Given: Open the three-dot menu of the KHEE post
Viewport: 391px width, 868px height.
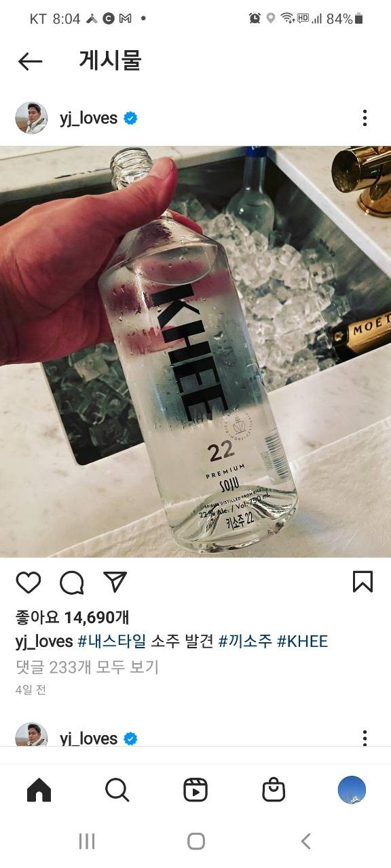Looking at the screenshot, I should coord(365,118).
